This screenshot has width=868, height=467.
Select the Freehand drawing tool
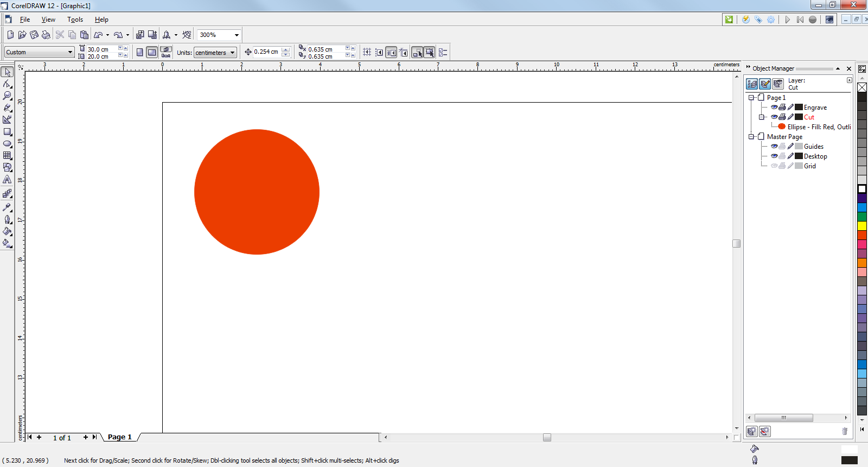pos(7,108)
